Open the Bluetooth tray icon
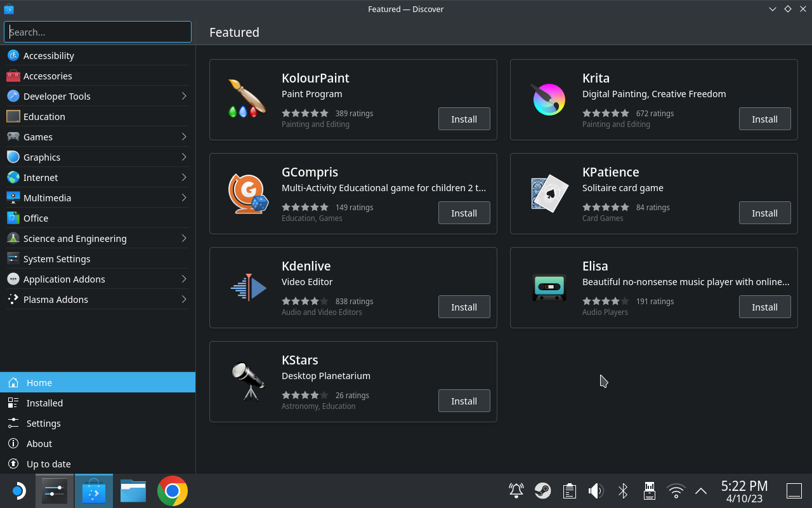The image size is (812, 508). click(x=623, y=491)
